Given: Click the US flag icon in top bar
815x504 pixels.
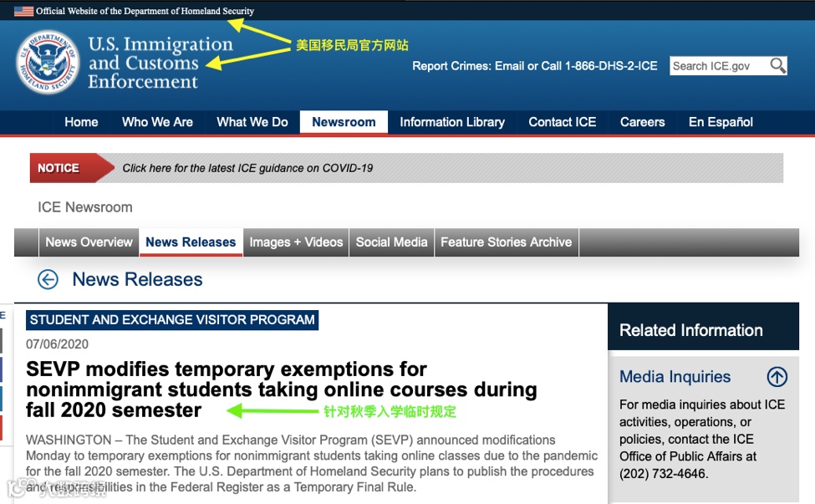Looking at the screenshot, I should 24,11.
